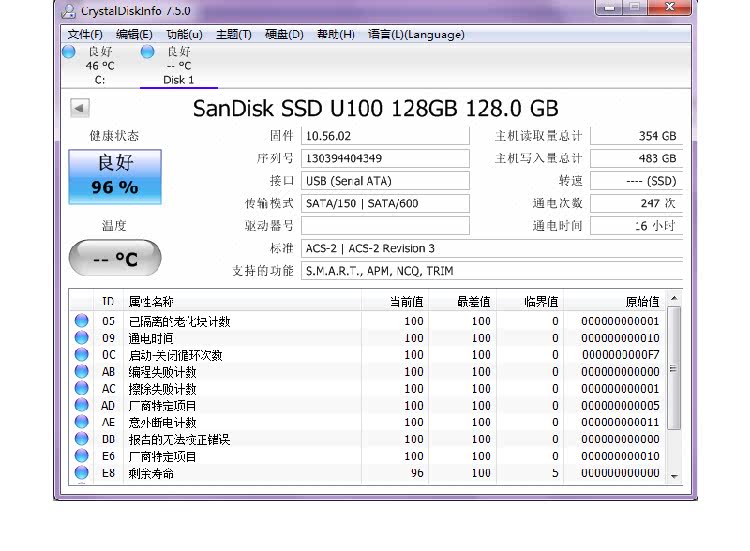Click the interface field USB (Serial ATA)
This screenshot has height=551, width=750.
coord(385,181)
